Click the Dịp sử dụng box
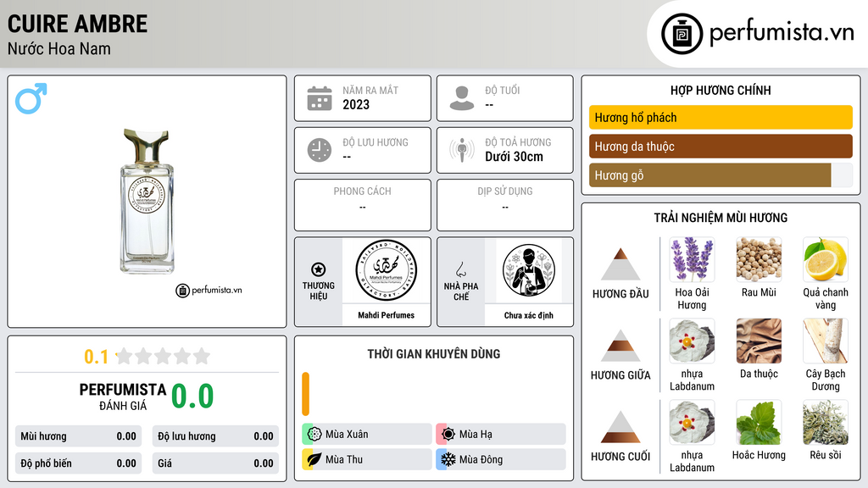Viewport: 868px width, 488px height. [x=505, y=205]
